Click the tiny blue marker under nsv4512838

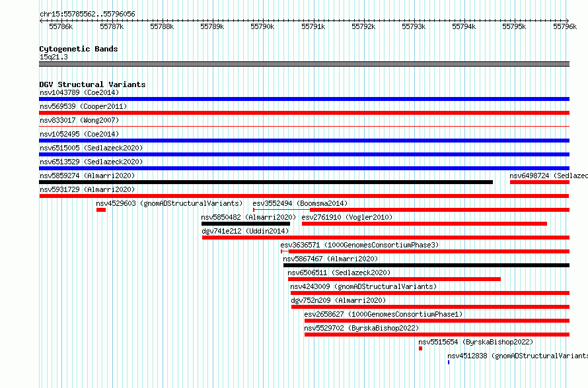pos(449,362)
